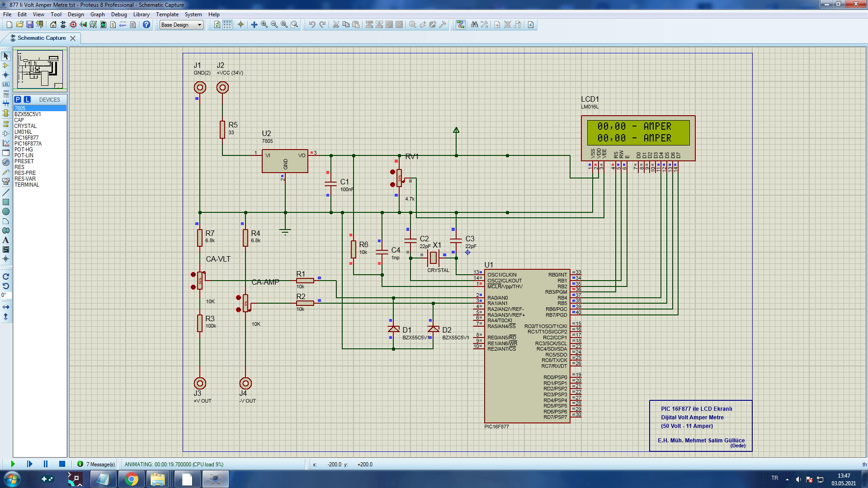Open File Explorer from the taskbar
This screenshot has width=868, height=488.
[x=157, y=479]
